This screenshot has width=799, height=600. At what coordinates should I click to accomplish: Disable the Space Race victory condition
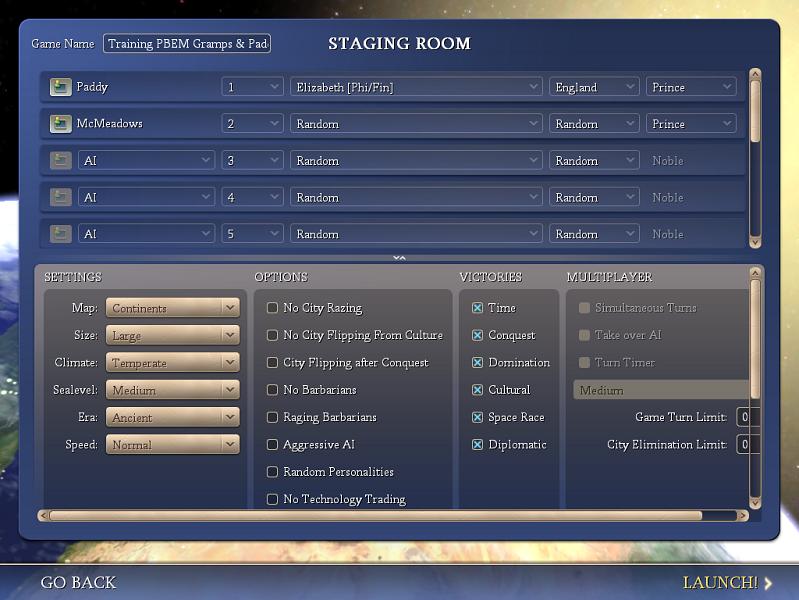478,417
